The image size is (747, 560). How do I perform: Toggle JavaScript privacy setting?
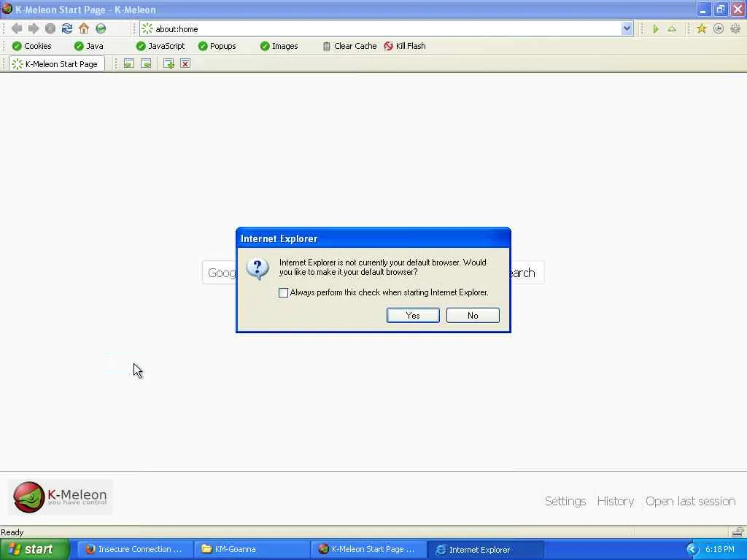[160, 46]
